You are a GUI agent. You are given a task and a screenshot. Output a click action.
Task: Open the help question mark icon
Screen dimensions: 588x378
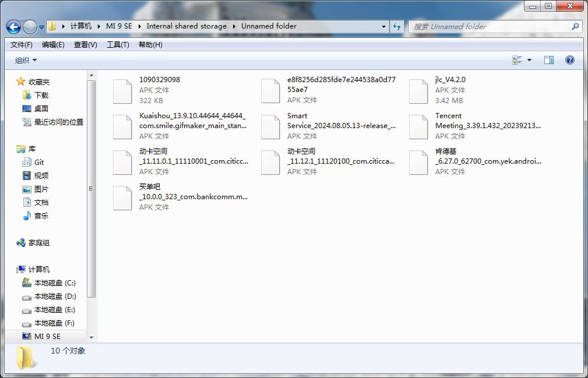point(569,60)
